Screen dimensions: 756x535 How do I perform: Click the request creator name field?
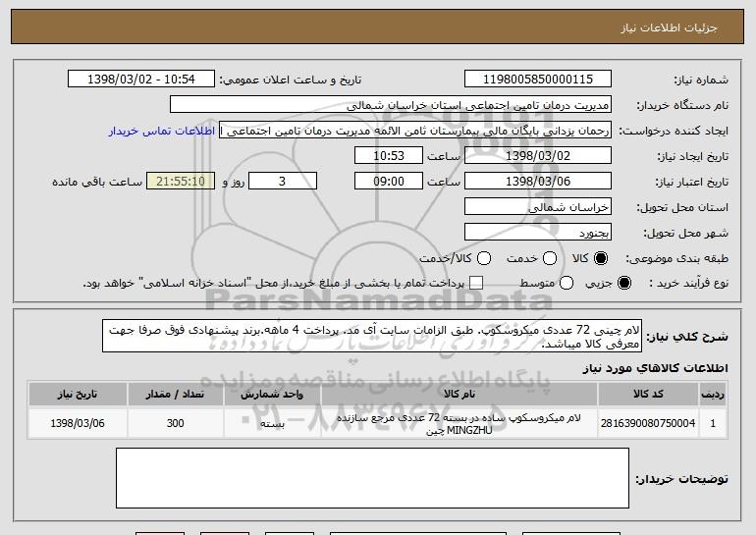[415, 131]
